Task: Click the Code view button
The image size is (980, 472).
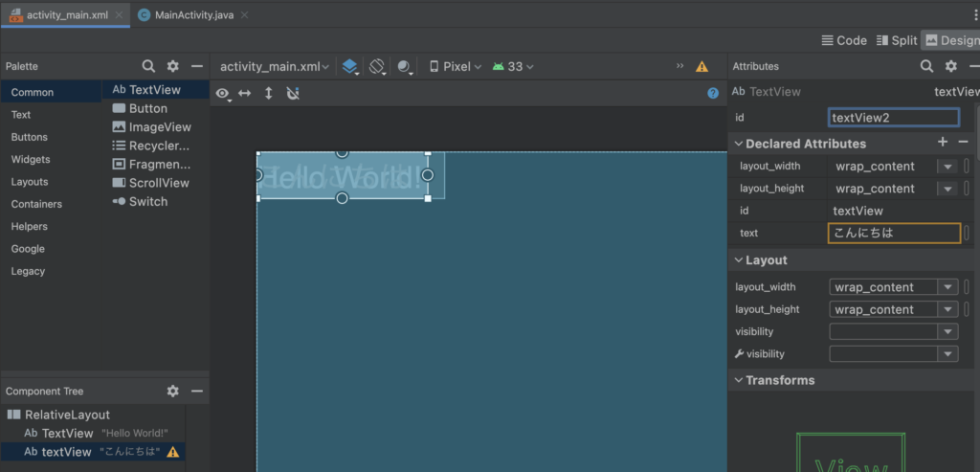Action: pyautogui.click(x=844, y=40)
